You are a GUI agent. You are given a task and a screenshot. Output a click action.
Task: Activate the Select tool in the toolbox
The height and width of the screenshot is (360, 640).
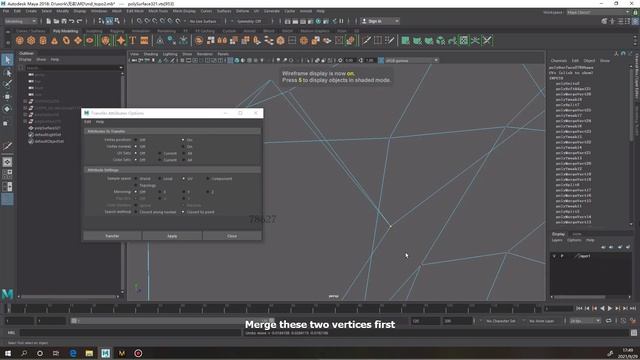(x=7, y=60)
